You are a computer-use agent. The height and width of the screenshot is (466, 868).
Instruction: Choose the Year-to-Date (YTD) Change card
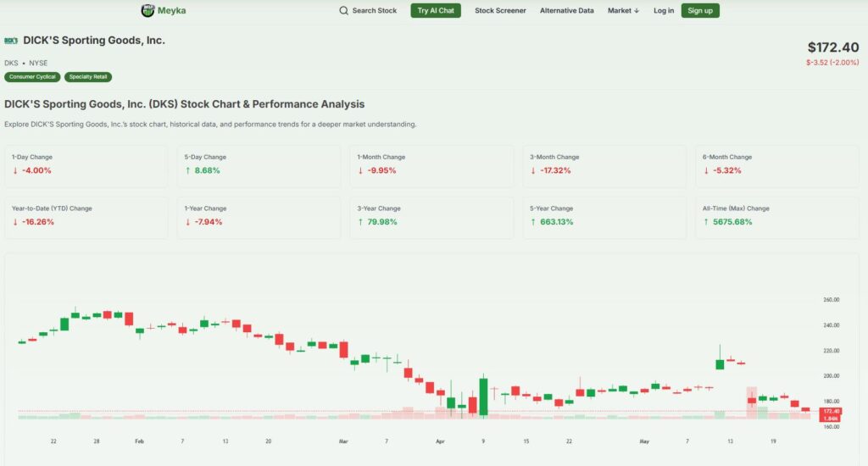(86, 215)
